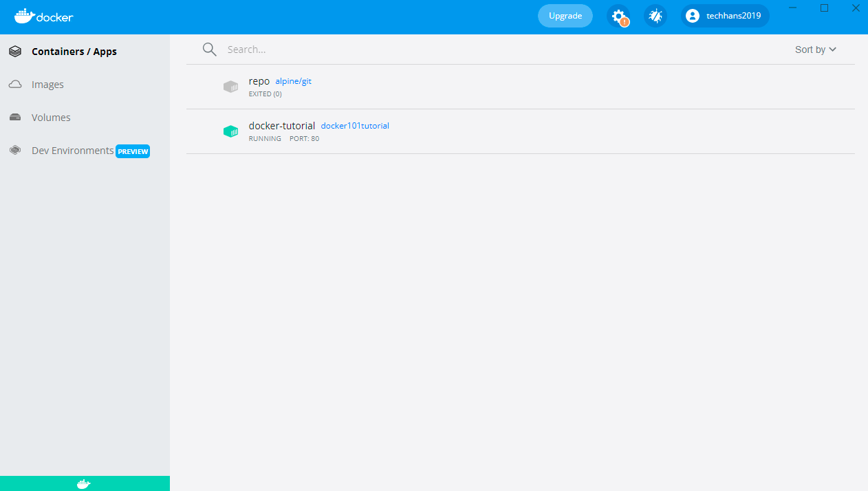Image resolution: width=868 pixels, height=491 pixels.
Task: Open the alpine/git image link
Action: pos(294,81)
